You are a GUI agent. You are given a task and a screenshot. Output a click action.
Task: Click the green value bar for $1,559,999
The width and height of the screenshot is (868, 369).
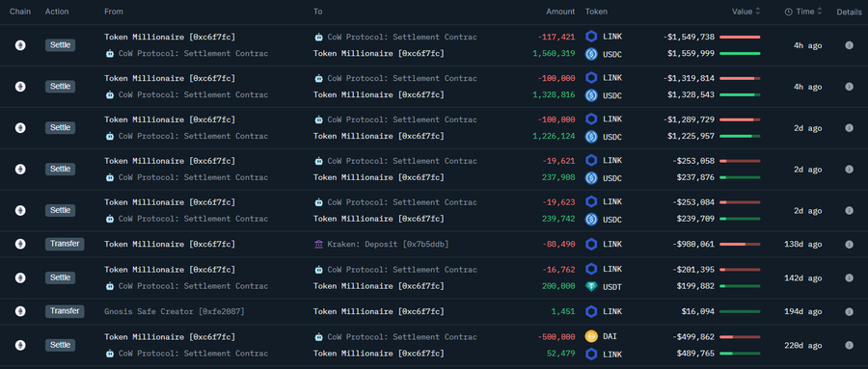coord(740,54)
